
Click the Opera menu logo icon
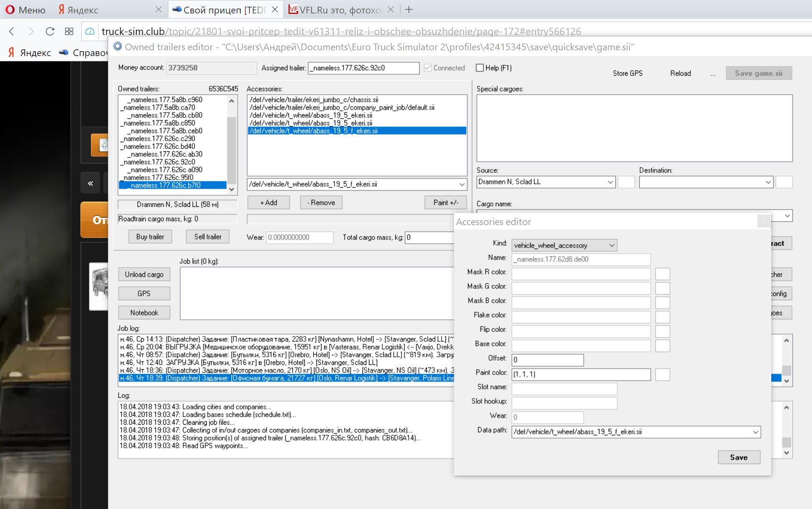[x=10, y=10]
